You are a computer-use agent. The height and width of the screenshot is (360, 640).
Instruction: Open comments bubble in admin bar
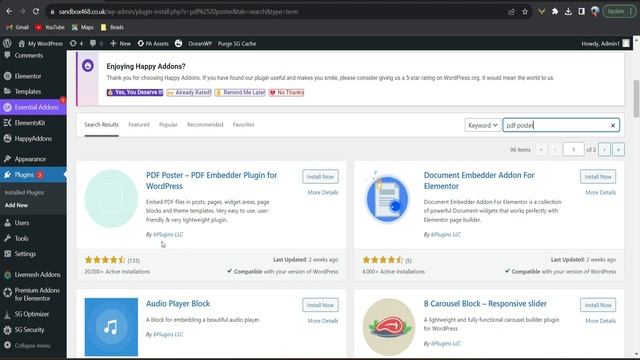[96, 43]
